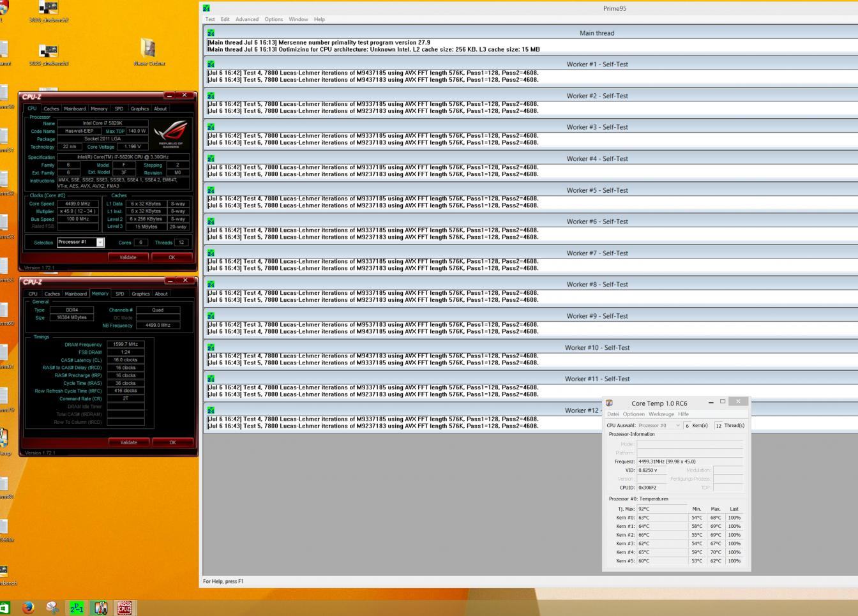This screenshot has width=858, height=616.
Task: Open About tab in upper CPU-Z window
Action: coord(160,109)
